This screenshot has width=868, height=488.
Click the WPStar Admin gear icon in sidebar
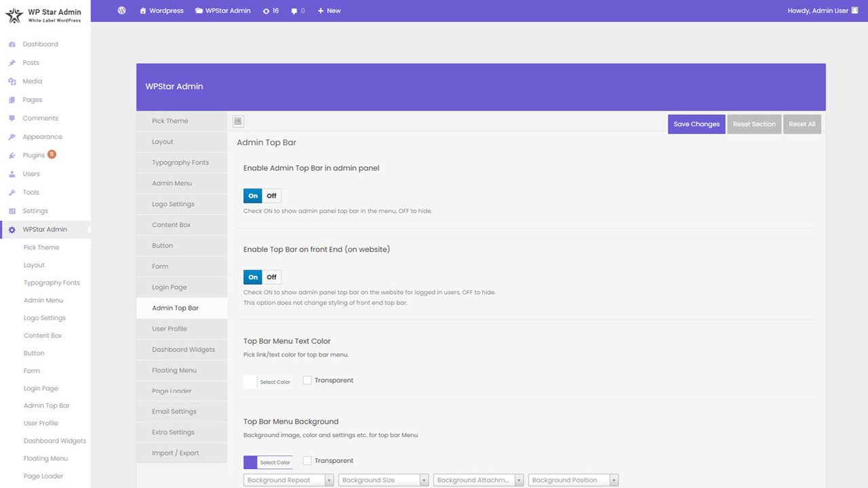[x=12, y=230]
